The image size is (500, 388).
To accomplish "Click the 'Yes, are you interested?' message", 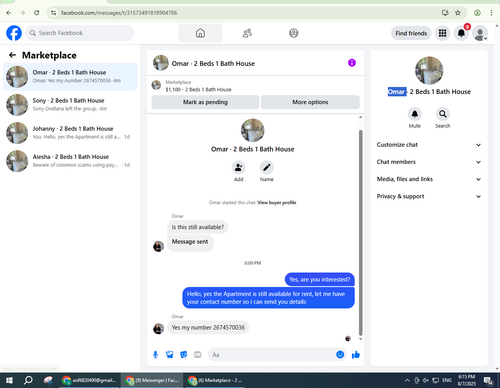I will 320,279.
